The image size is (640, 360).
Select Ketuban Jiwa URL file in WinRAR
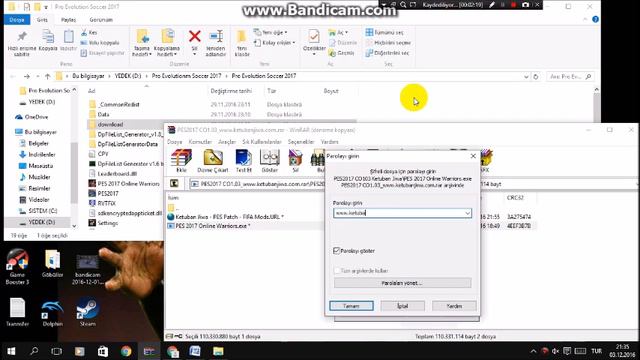pos(225,217)
